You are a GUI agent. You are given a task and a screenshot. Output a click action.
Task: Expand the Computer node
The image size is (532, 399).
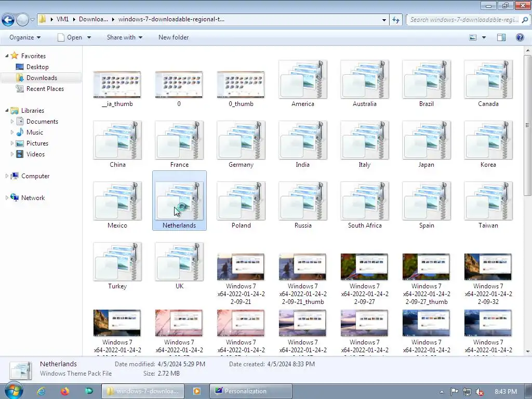click(7, 176)
